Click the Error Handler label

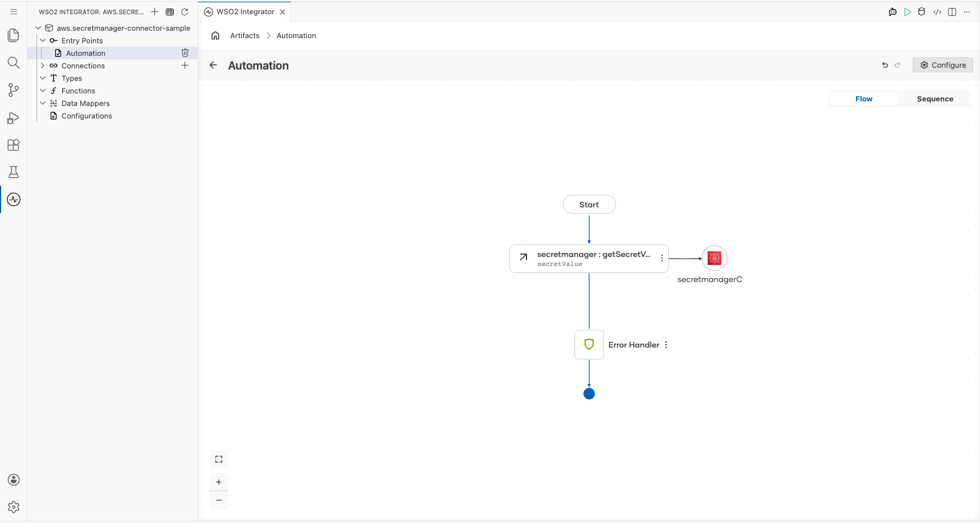634,345
